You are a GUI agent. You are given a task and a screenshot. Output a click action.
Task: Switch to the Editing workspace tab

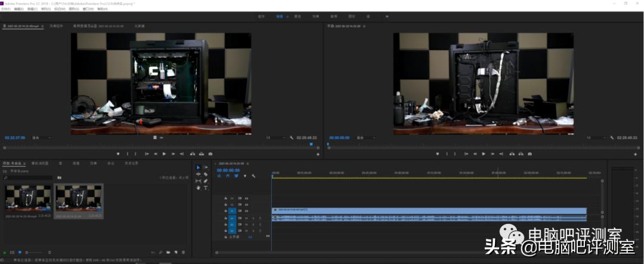click(x=280, y=17)
